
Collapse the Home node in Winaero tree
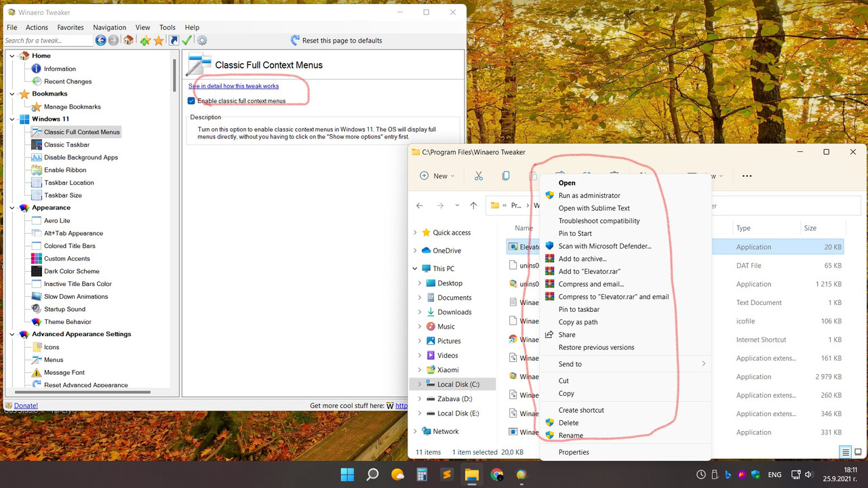(x=14, y=56)
